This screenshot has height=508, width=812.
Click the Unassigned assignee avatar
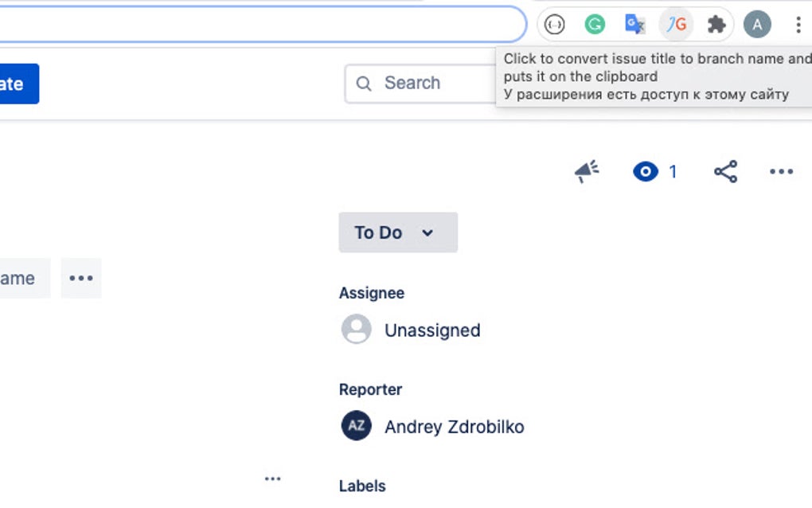356,329
